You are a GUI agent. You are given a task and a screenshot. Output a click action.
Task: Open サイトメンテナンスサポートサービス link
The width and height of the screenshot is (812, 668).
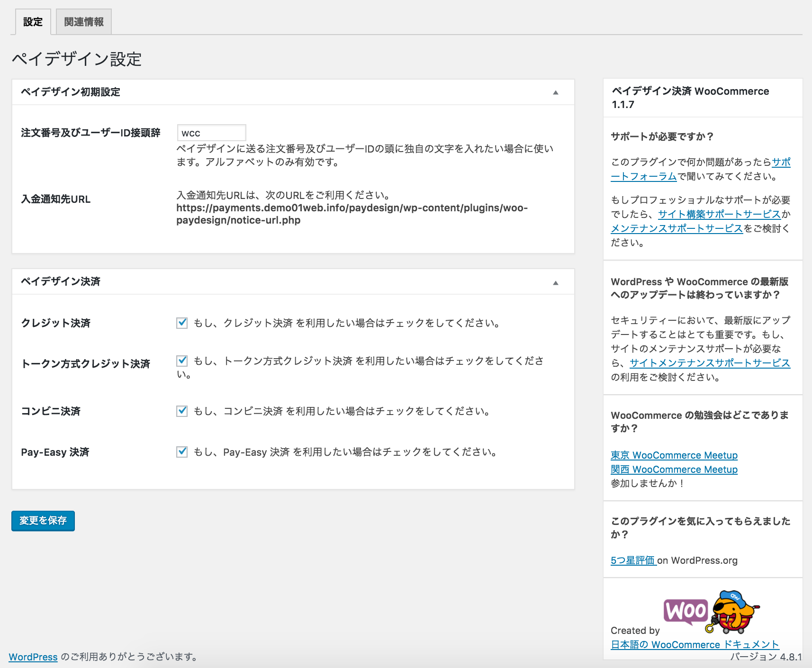coord(710,363)
